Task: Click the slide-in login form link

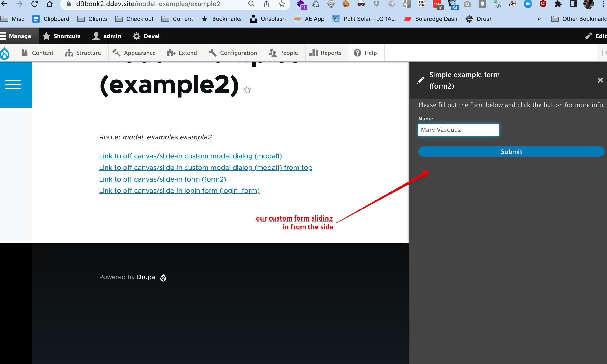Action: 179,191
